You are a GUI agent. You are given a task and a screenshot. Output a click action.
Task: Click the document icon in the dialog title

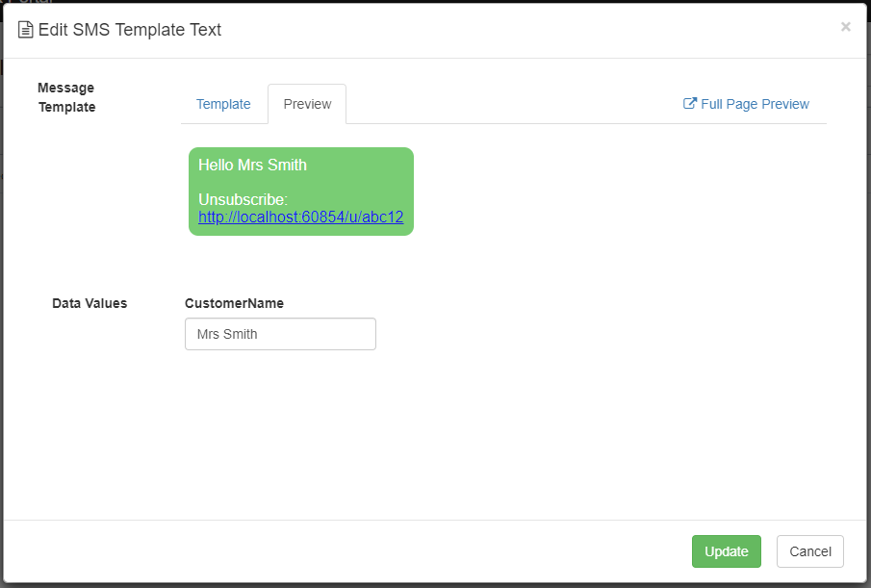[26, 30]
